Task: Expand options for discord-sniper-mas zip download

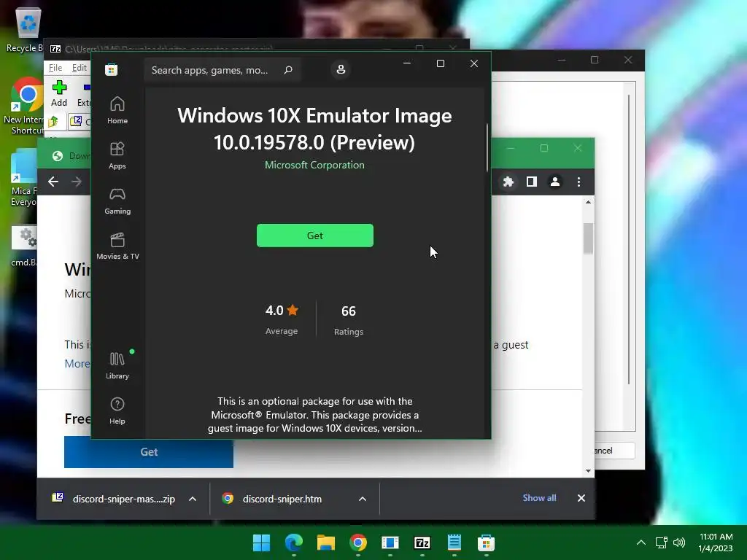Action: (193, 499)
